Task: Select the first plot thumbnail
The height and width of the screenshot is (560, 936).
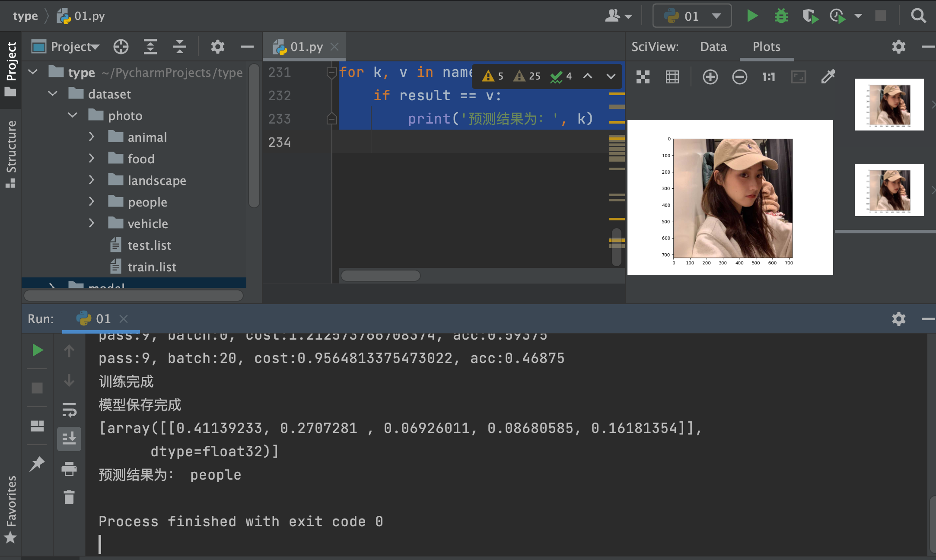Action: click(889, 105)
